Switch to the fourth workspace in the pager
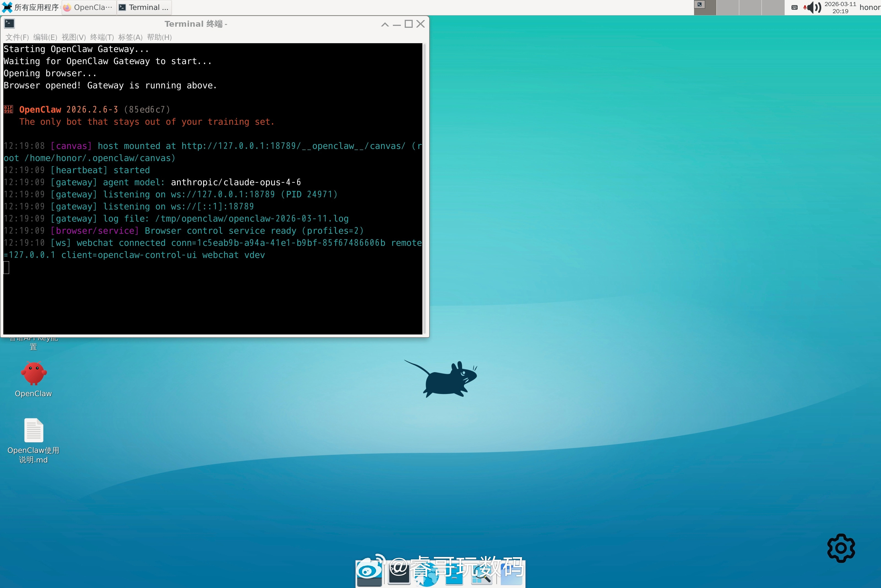Screen dimensions: 881x588 tap(773, 7)
